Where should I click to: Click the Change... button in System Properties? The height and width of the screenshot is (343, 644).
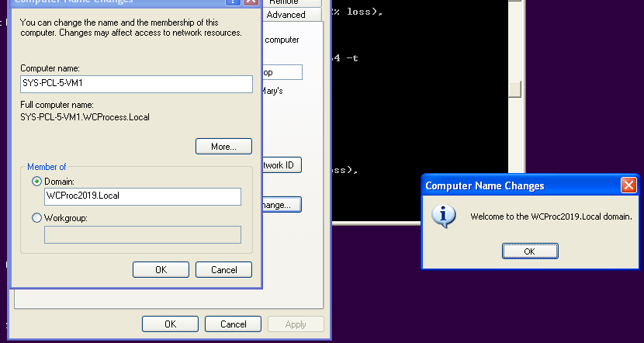click(x=279, y=206)
